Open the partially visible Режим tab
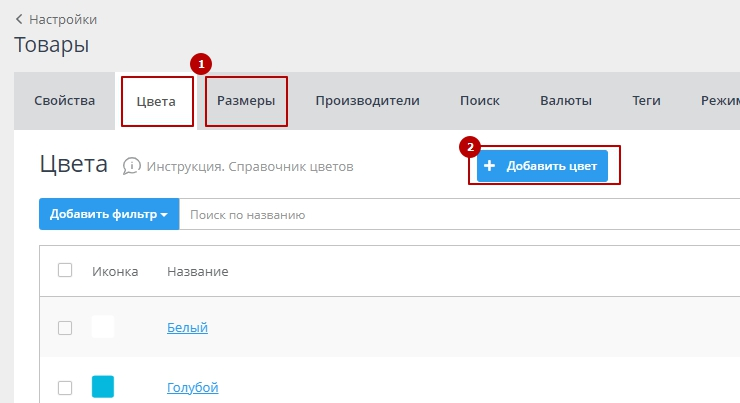Image resolution: width=740 pixels, height=403 pixels. (720, 100)
